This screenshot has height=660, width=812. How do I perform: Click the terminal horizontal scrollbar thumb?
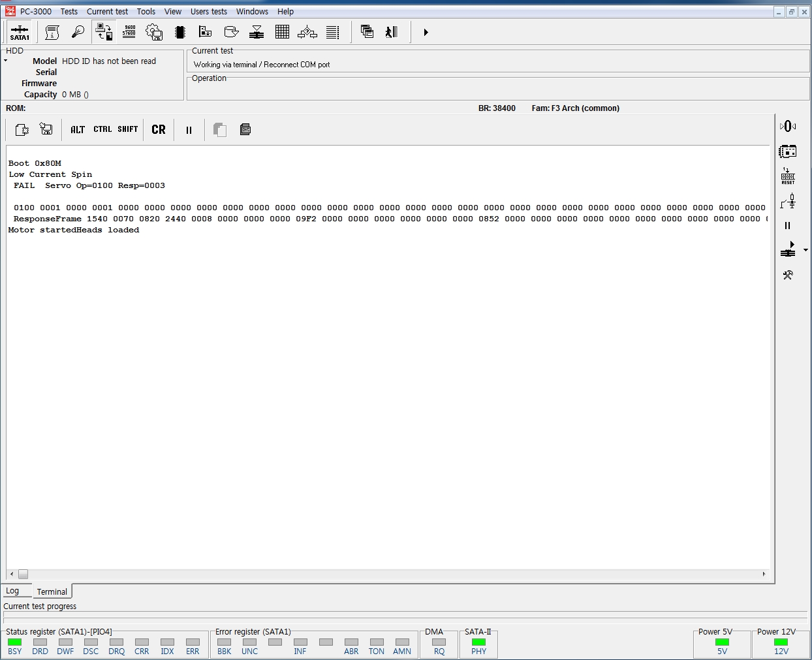(x=23, y=574)
